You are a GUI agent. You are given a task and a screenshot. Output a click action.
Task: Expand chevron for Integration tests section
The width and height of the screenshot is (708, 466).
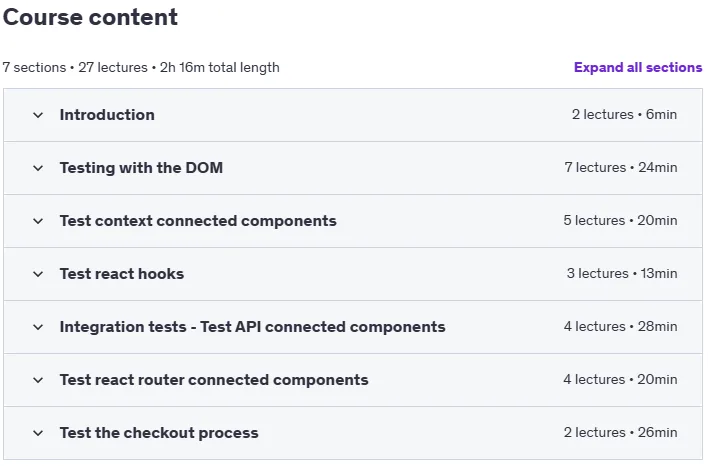click(38, 327)
